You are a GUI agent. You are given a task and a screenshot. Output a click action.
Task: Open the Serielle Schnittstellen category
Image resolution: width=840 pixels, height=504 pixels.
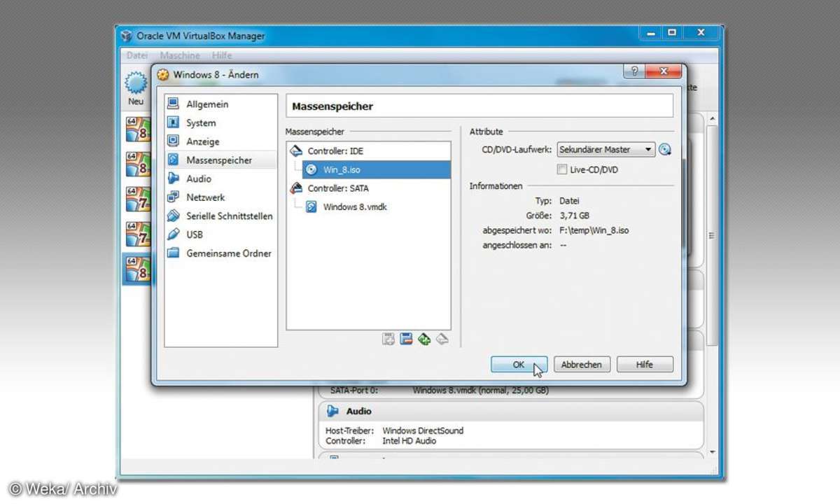click(229, 216)
